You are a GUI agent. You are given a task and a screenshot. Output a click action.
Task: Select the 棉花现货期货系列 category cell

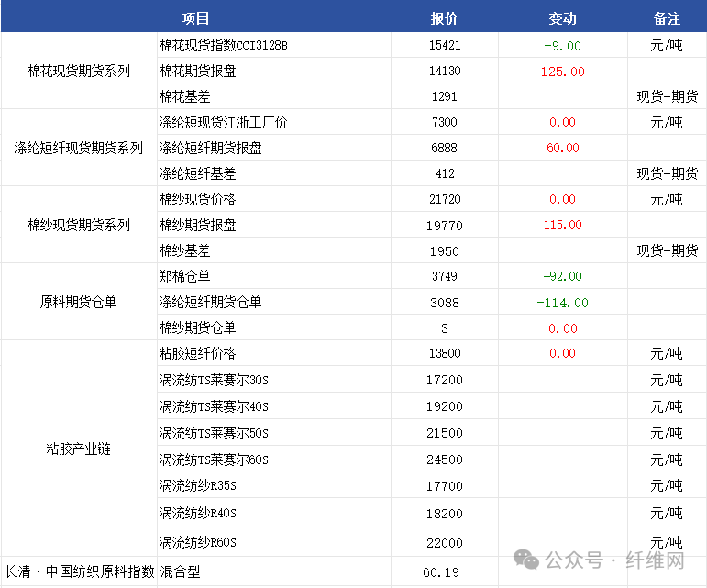coord(79,71)
